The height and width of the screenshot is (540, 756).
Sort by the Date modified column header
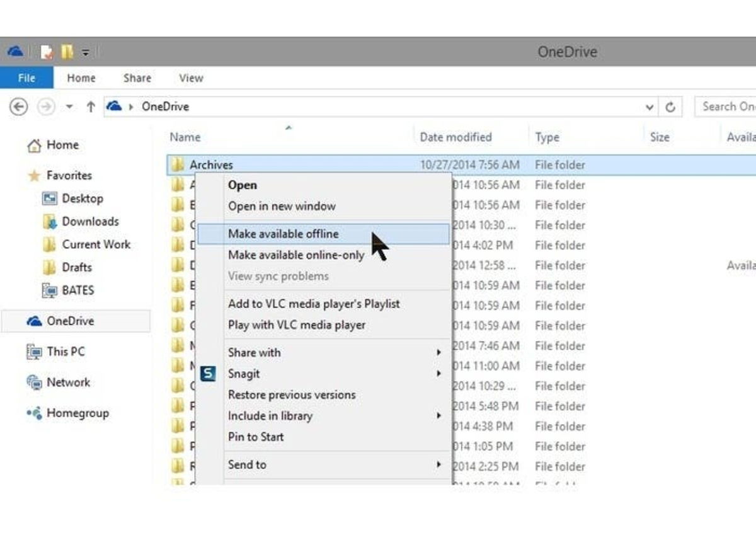[x=455, y=137]
